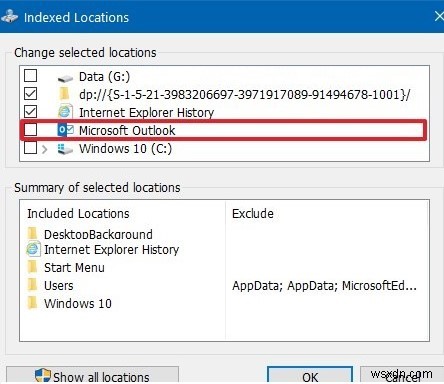Screen dimensions: 444x384
Task: Click the Users folder icon
Action: [32, 285]
